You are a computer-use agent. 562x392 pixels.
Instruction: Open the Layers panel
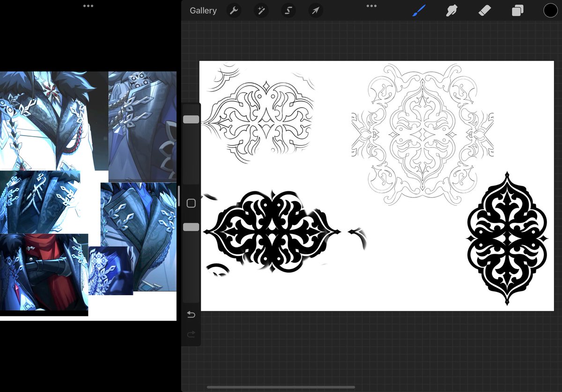[x=518, y=10]
